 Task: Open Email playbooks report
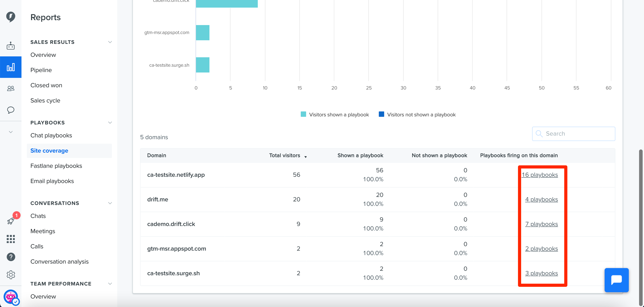tap(52, 181)
